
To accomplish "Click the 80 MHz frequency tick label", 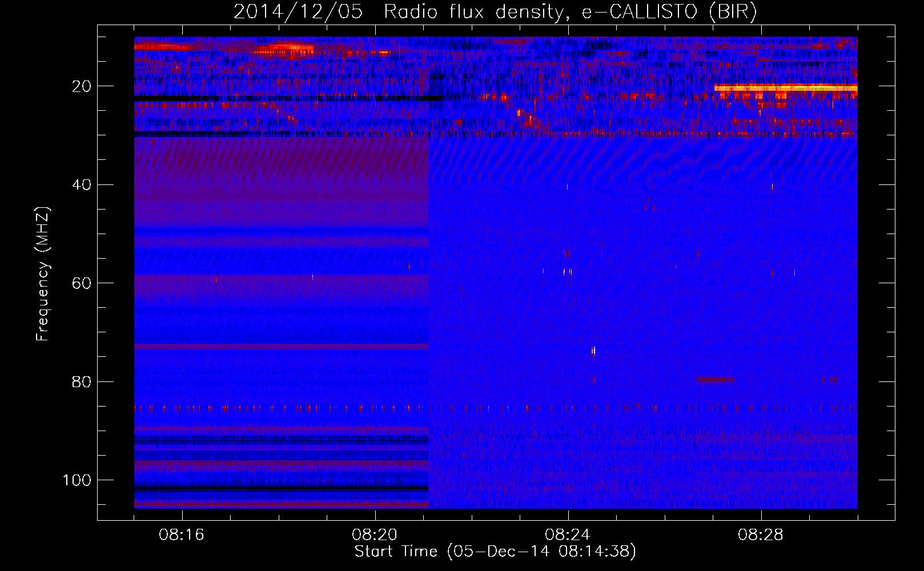I will point(82,381).
